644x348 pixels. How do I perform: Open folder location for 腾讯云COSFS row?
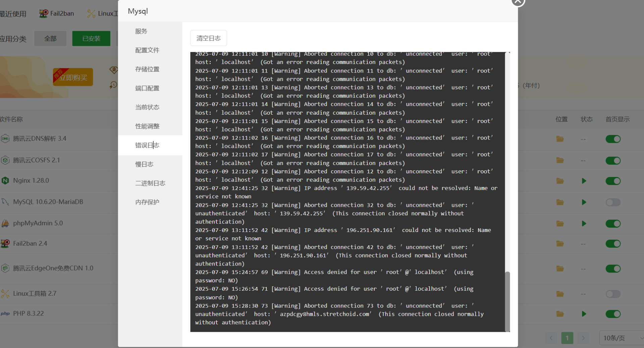point(560,161)
